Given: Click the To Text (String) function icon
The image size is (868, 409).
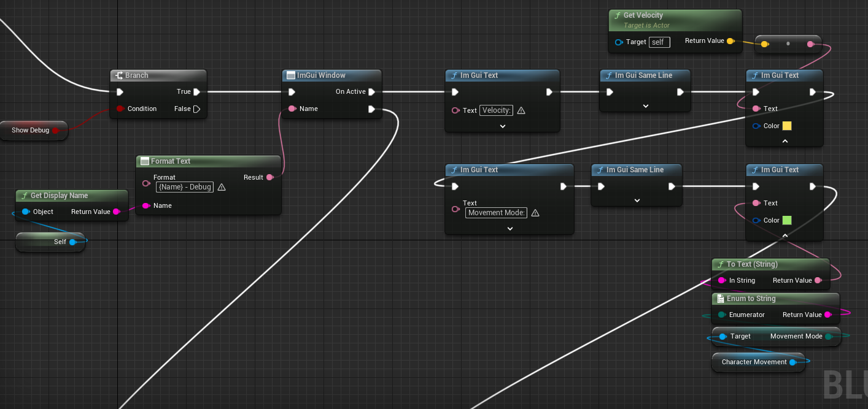Looking at the screenshot, I should coord(720,264).
